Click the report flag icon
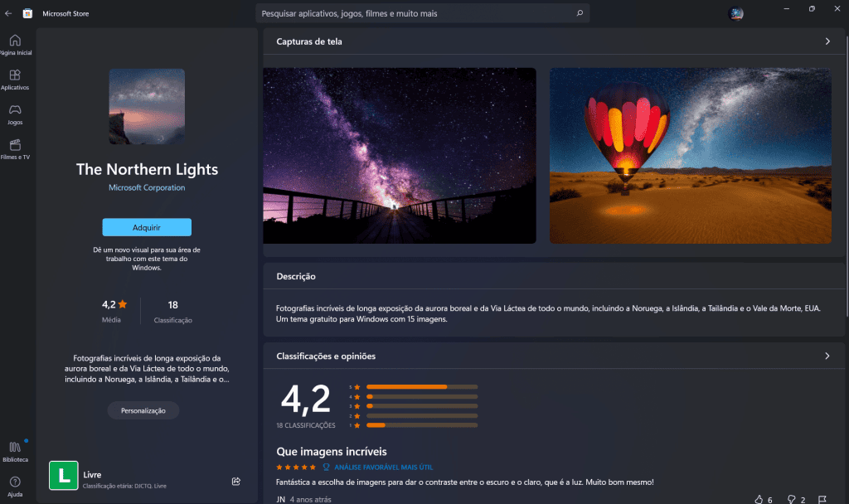Viewport: 849px width, 504px height. click(822, 500)
